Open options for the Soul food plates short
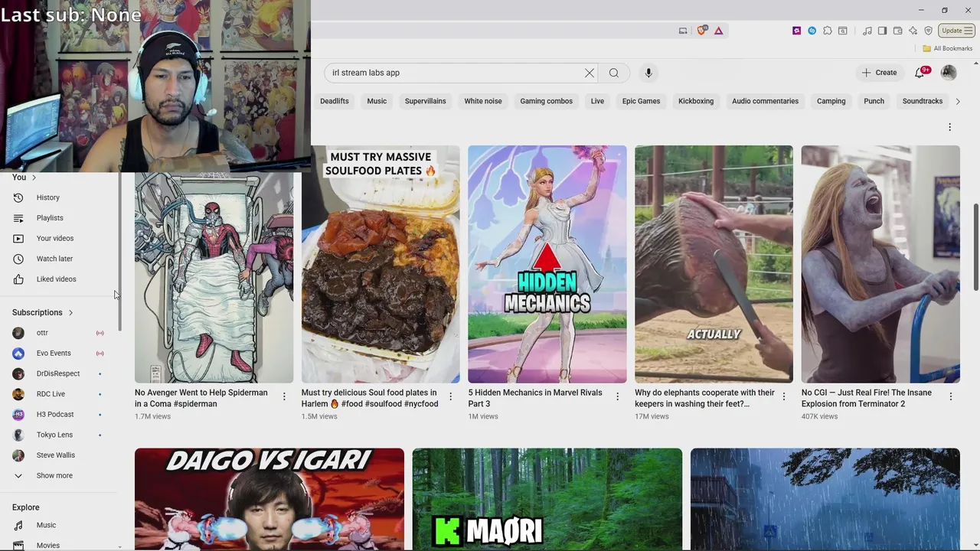 pos(450,396)
